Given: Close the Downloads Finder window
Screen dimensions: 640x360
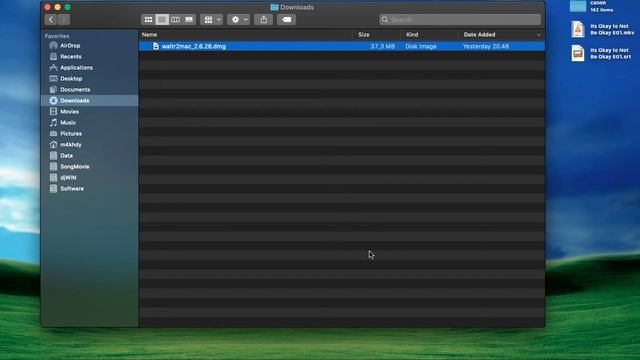Looking at the screenshot, I should coord(47,7).
